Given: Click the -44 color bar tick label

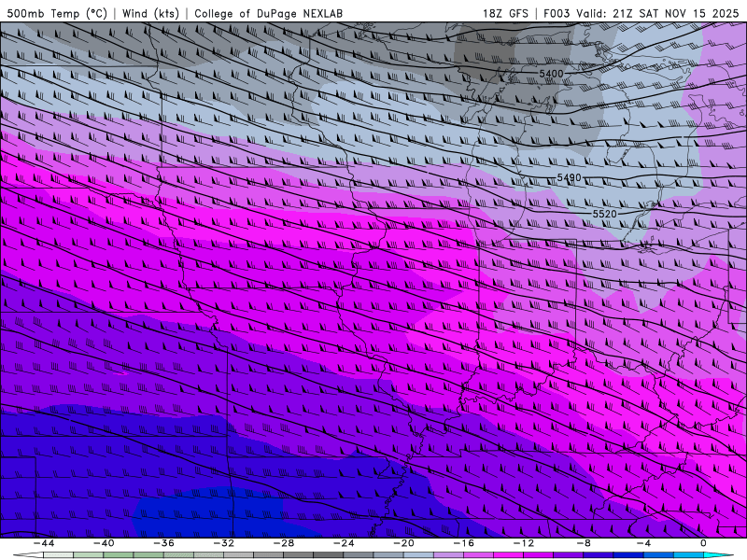Looking at the screenshot, I should (x=44, y=543).
